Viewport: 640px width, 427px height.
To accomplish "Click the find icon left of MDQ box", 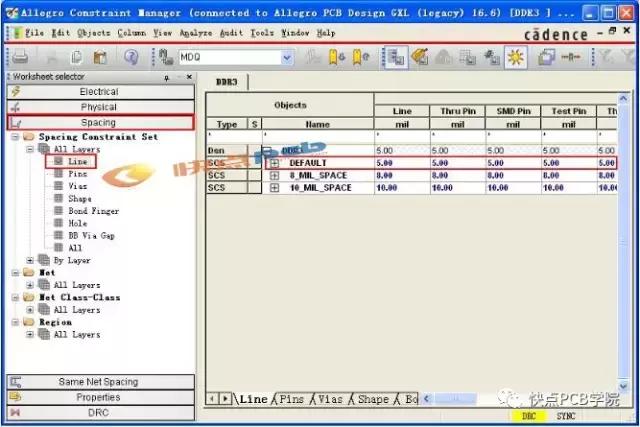I will click(x=166, y=58).
